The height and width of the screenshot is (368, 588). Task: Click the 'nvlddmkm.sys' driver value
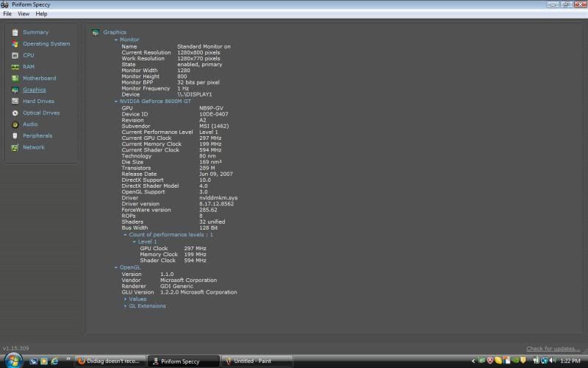218,198
